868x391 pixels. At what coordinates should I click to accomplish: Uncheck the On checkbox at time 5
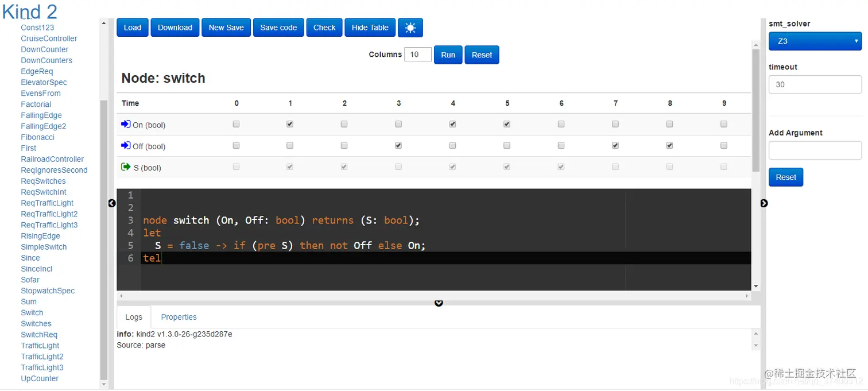point(507,124)
